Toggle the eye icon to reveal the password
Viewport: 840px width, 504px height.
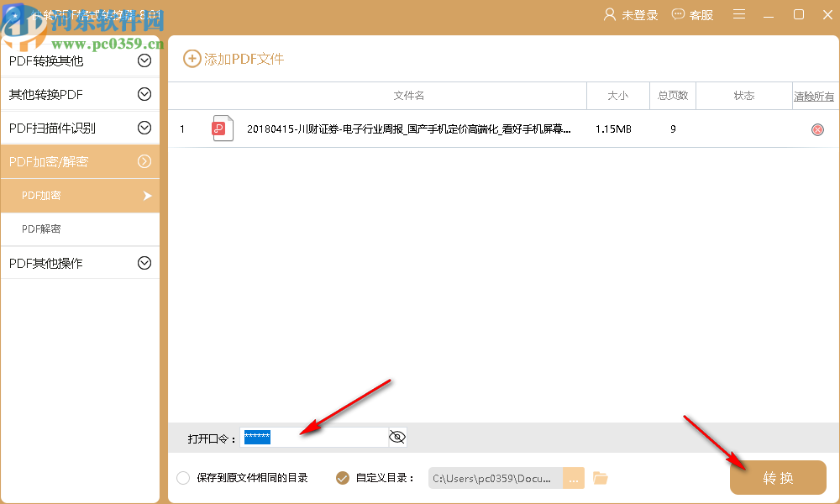pos(396,437)
